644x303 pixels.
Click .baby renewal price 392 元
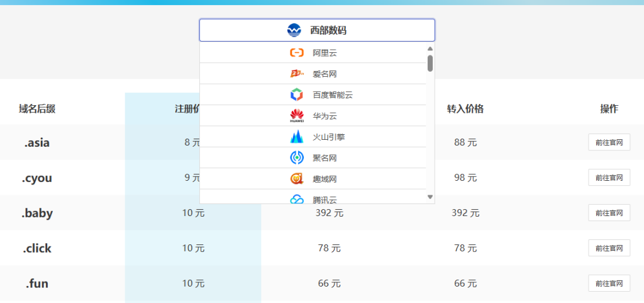(330, 213)
